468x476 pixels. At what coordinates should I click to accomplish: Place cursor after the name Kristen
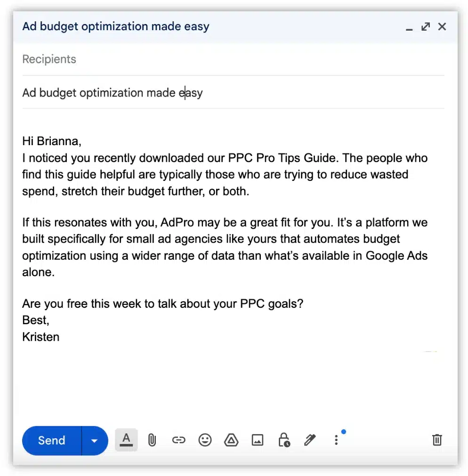(x=60, y=337)
